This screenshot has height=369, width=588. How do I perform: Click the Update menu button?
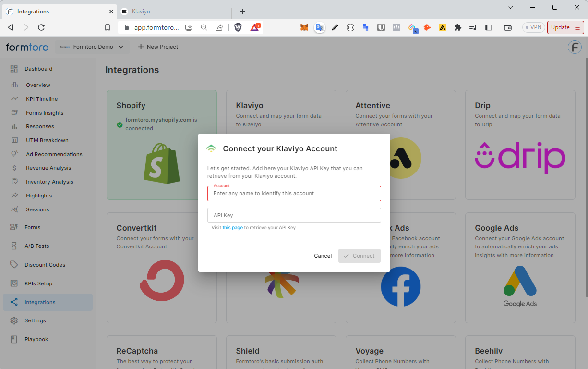click(x=565, y=27)
